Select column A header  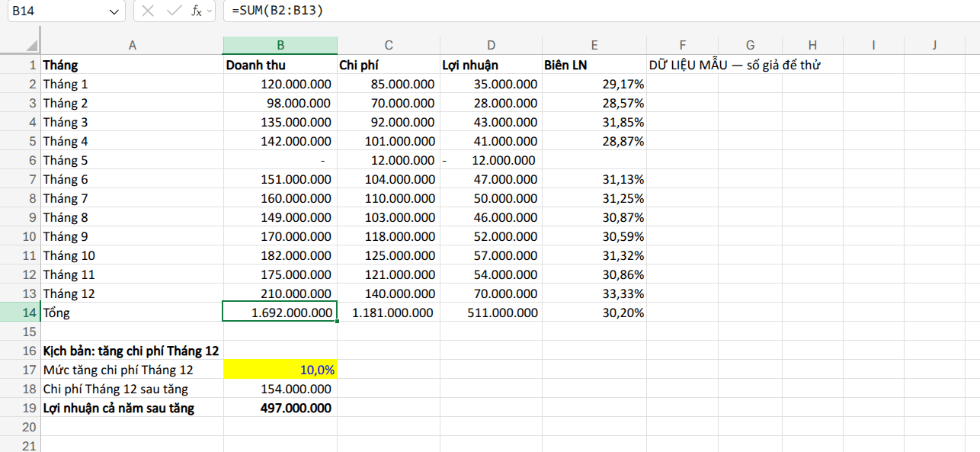(132, 46)
